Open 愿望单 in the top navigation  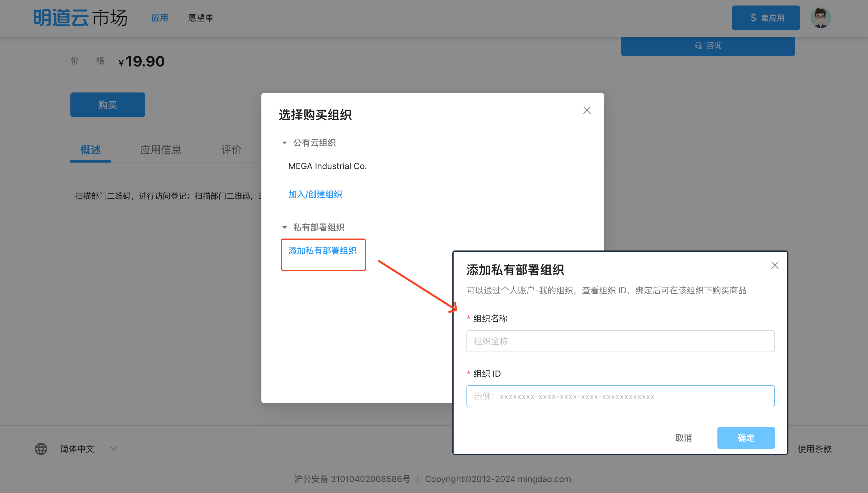click(200, 18)
